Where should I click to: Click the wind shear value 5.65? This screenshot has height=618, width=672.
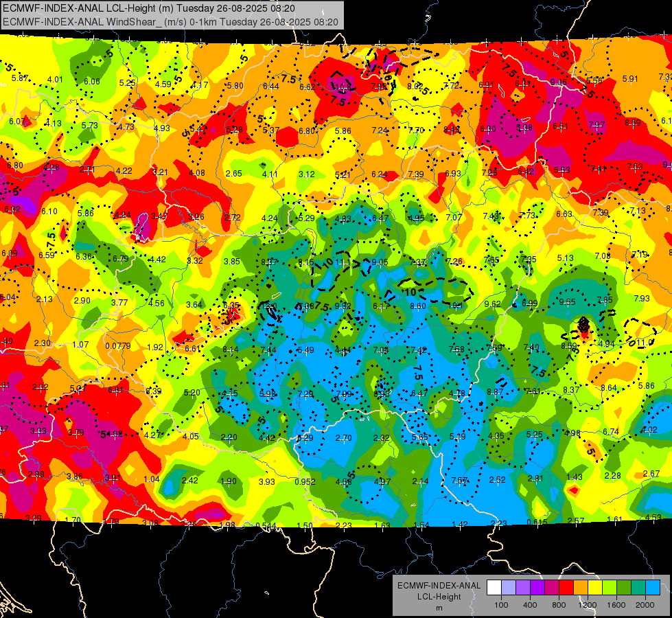click(x=419, y=437)
